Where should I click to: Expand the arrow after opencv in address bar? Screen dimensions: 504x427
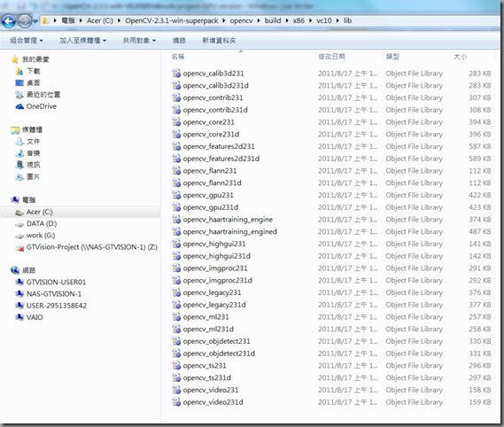tap(259, 20)
